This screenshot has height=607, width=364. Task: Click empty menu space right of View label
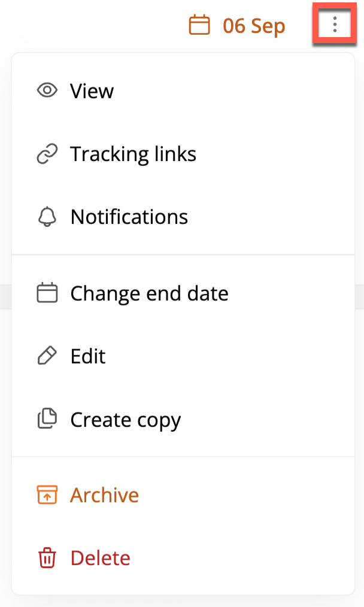click(239, 91)
